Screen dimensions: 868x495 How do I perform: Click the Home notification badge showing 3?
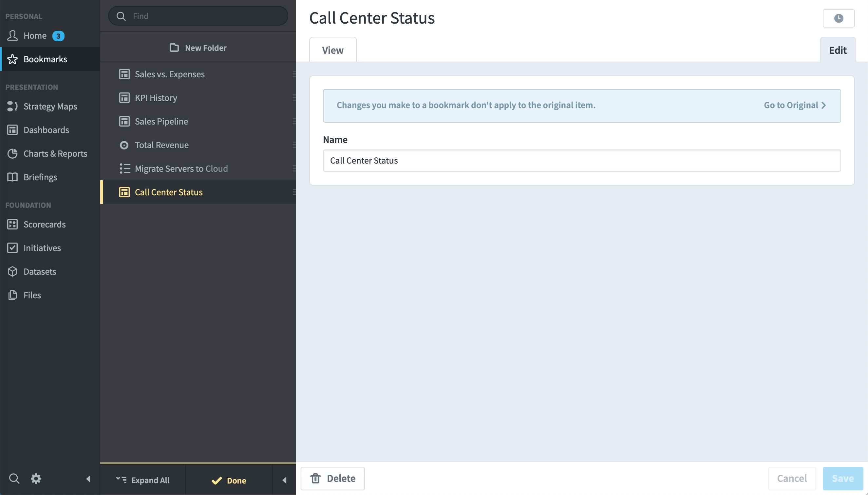click(58, 36)
